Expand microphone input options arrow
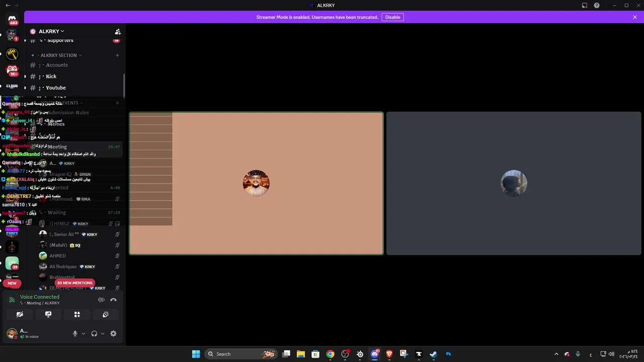Viewport: 644px width, 362px height. (84, 333)
